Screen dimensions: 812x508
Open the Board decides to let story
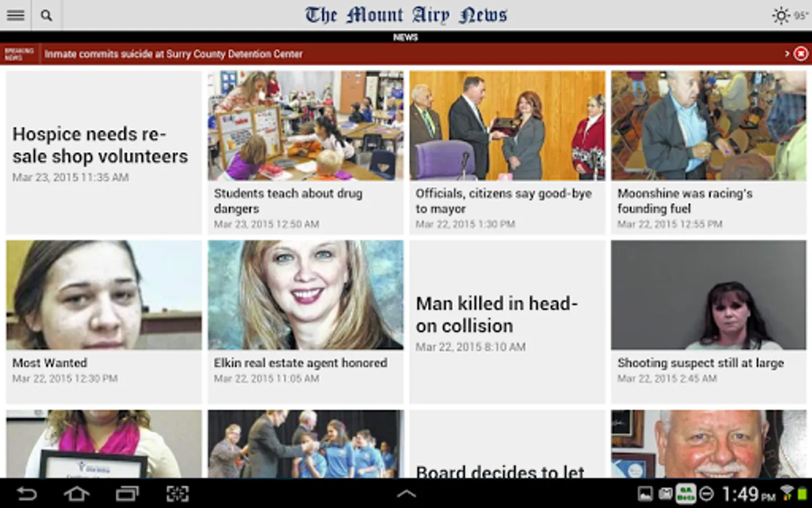click(x=500, y=471)
